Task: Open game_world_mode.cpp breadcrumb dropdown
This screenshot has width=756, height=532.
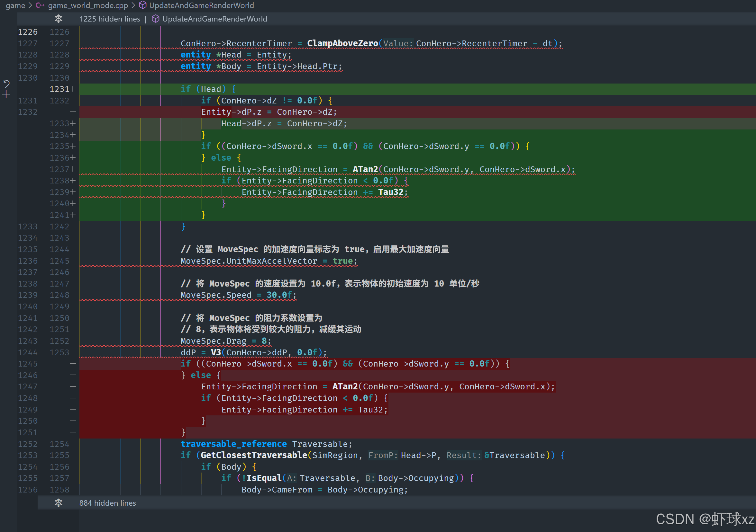Action: (x=87, y=5)
